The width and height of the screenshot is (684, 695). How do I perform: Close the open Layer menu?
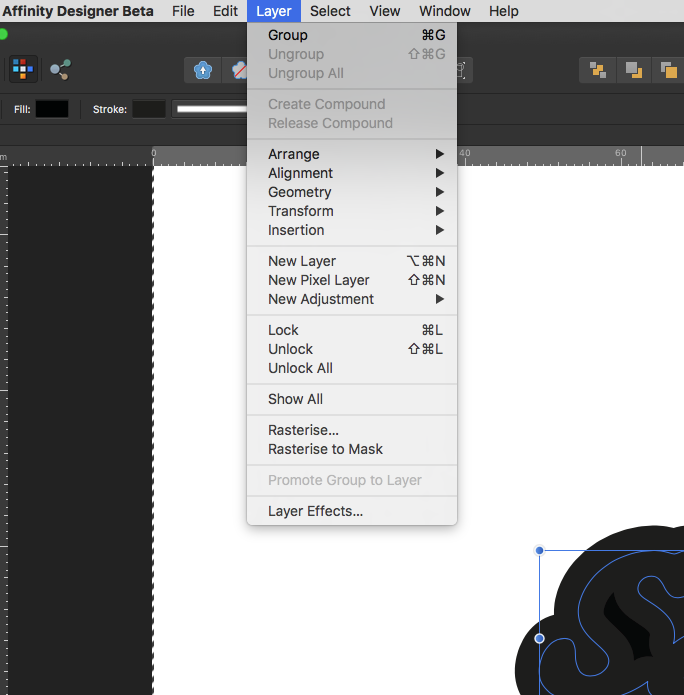pos(274,11)
